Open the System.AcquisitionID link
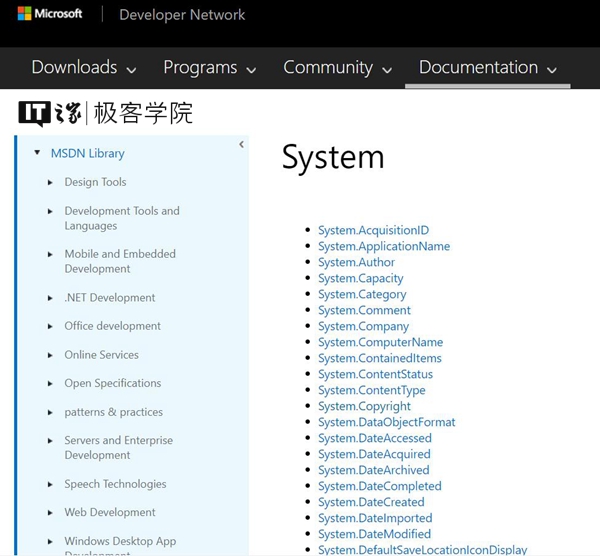 (x=373, y=230)
